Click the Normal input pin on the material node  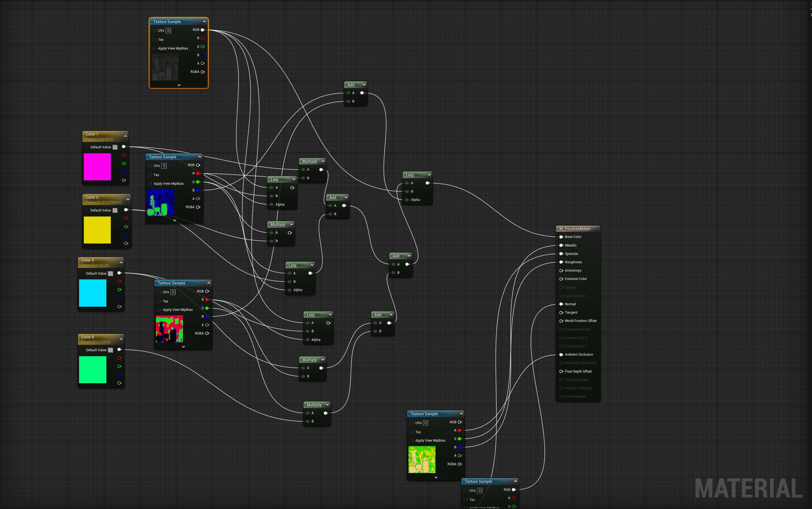(x=561, y=304)
